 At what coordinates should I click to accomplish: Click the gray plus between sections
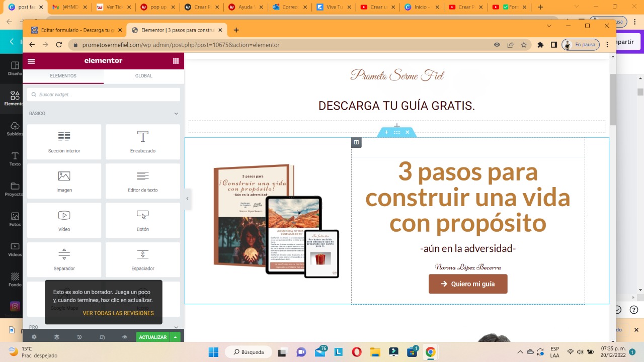pos(397,126)
